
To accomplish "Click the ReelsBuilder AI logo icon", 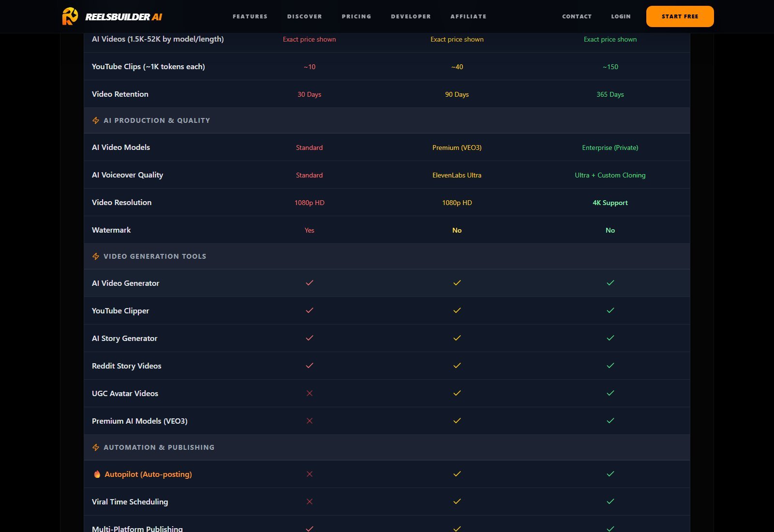I will click(70, 16).
